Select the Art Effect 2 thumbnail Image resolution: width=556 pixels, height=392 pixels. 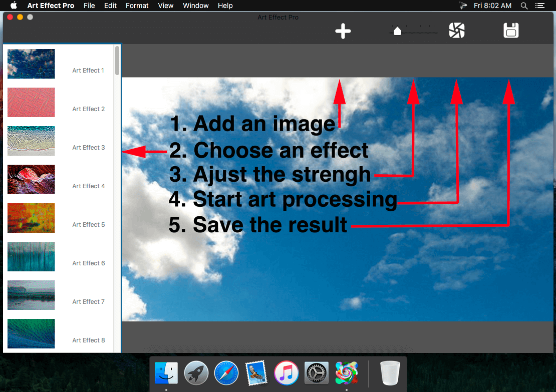(31, 103)
